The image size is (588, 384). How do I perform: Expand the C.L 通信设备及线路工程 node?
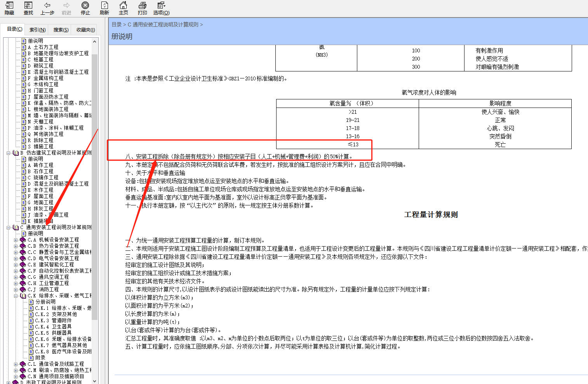pyautogui.click(x=16, y=364)
